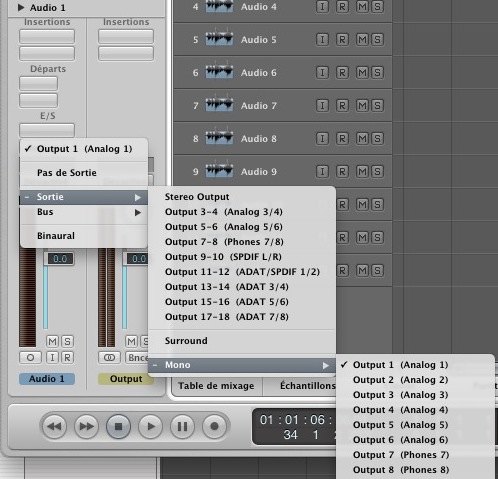The width and height of the screenshot is (498, 479).
Task: Select Output 3-4 (Analog 3/4)
Action: 242,212
